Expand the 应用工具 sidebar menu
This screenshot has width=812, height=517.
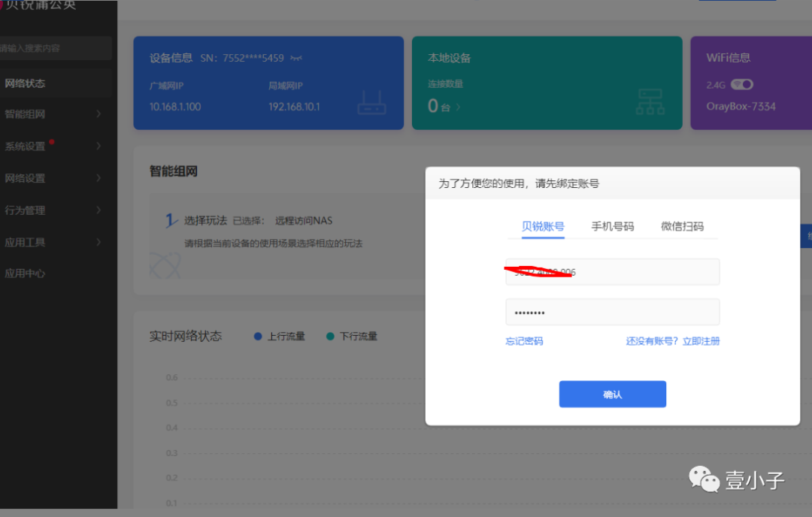click(x=56, y=242)
